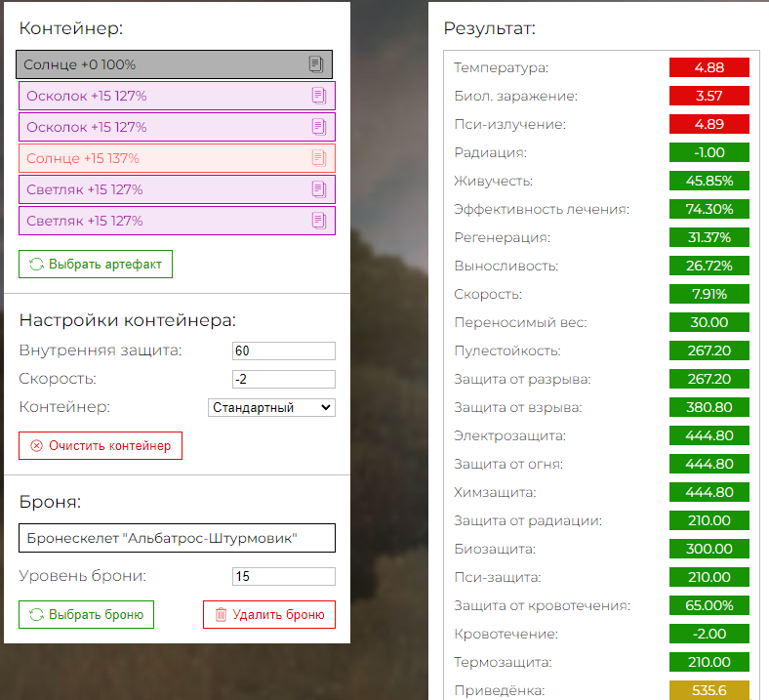Click the Защита от разрыва value 267.20
Image resolution: width=769 pixels, height=700 pixels.
(709, 379)
